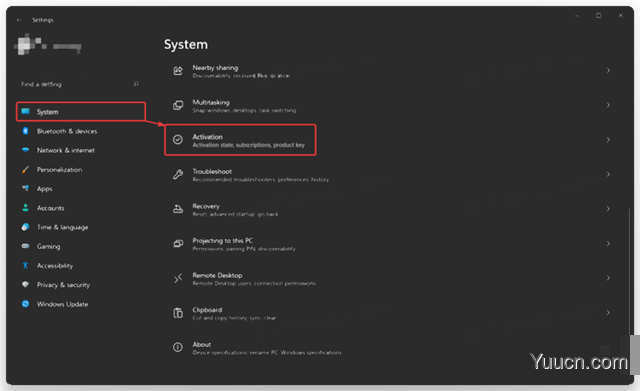Open the About setting title
The width and height of the screenshot is (640, 391).
pyautogui.click(x=202, y=344)
